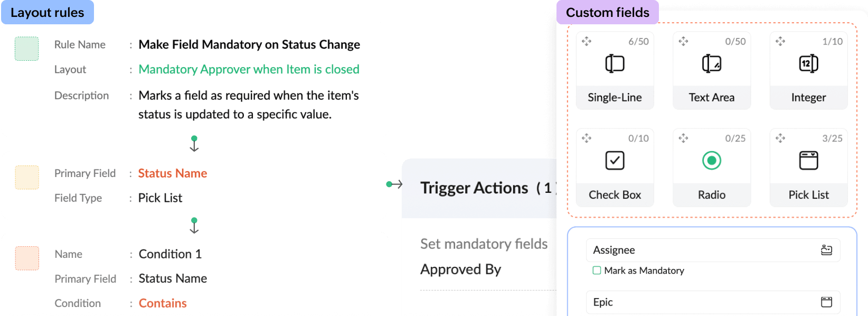Click the green swatch beside Rule Name

pyautogui.click(x=26, y=49)
